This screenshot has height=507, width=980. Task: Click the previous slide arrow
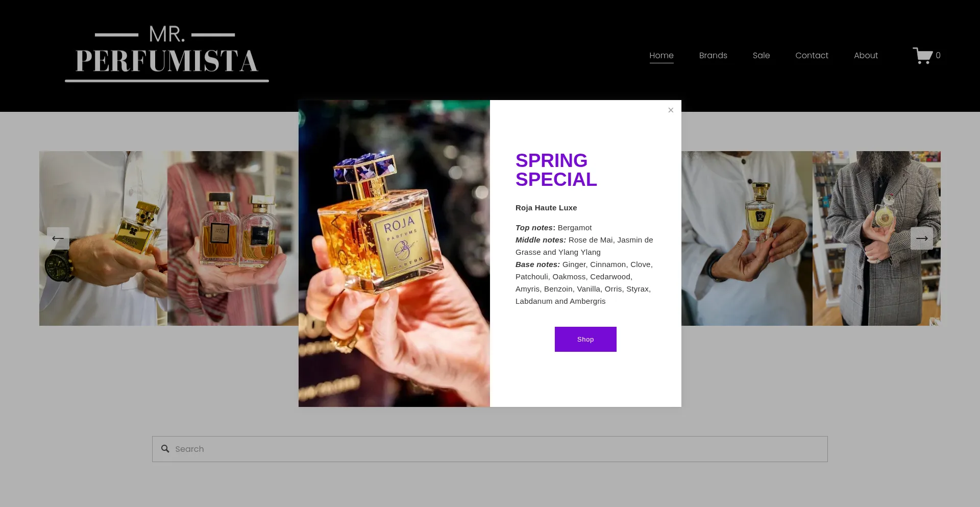point(58,238)
